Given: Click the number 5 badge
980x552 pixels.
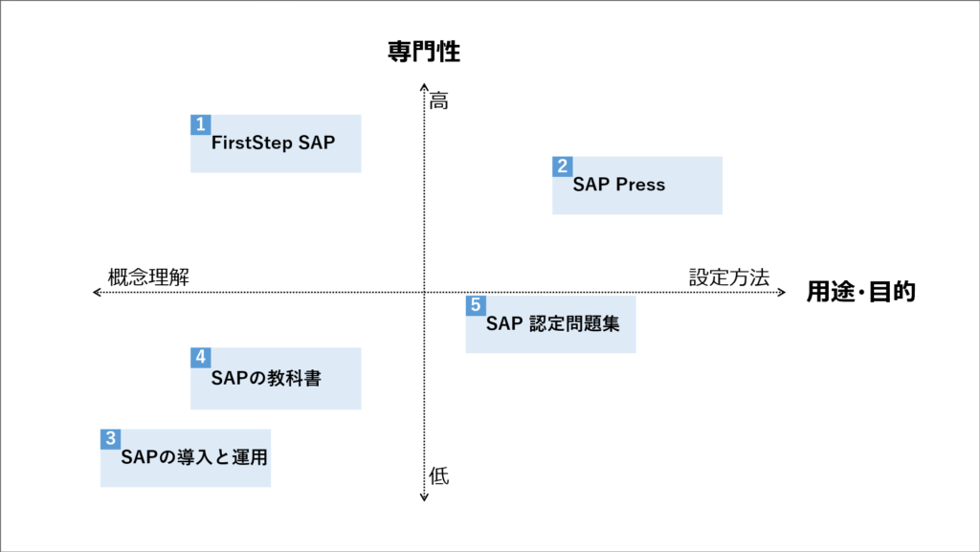Looking at the screenshot, I should [476, 305].
